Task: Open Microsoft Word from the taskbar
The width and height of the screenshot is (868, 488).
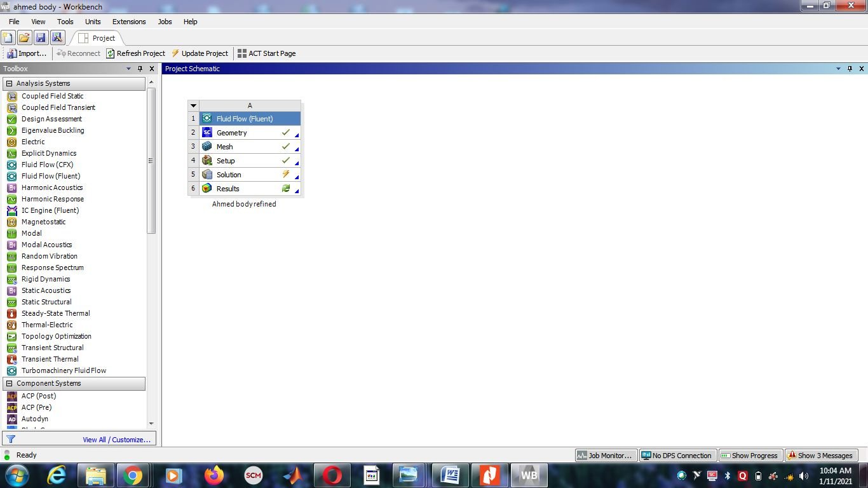Action: tap(450, 475)
